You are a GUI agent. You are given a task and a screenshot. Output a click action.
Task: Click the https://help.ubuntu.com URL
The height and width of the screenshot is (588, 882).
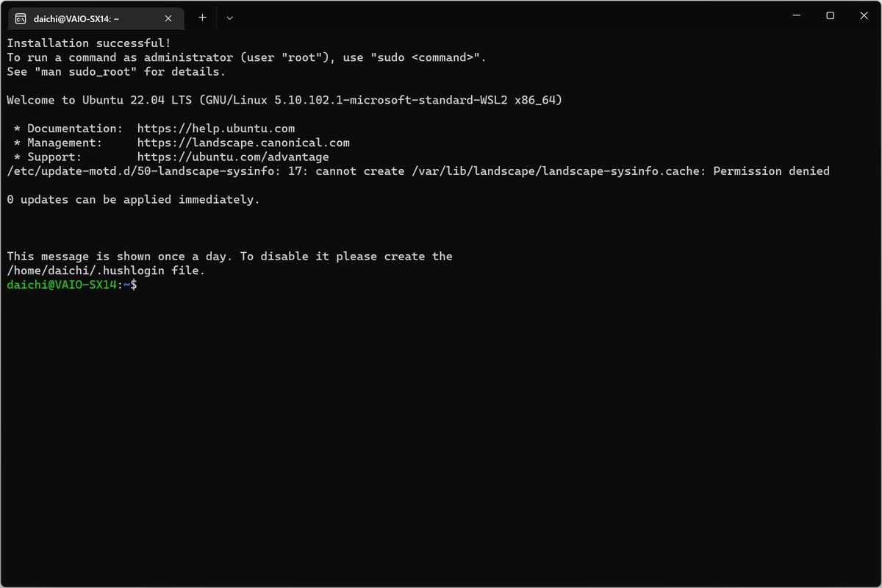[216, 129]
